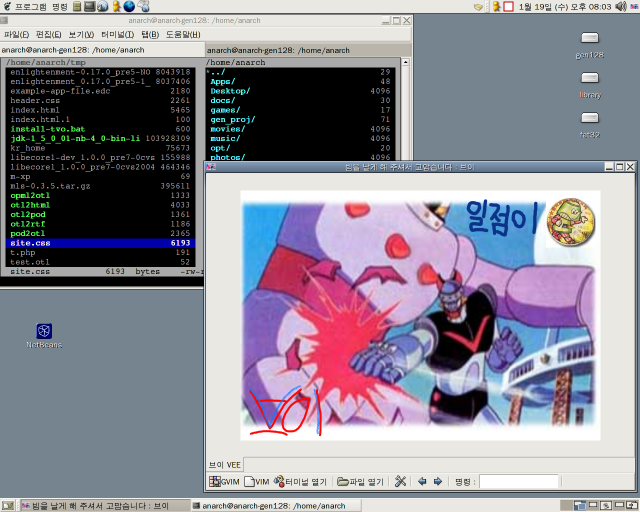Screen dimensions: 640x512
Task: Click the GVIM toolbar button
Action: [x=224, y=481]
